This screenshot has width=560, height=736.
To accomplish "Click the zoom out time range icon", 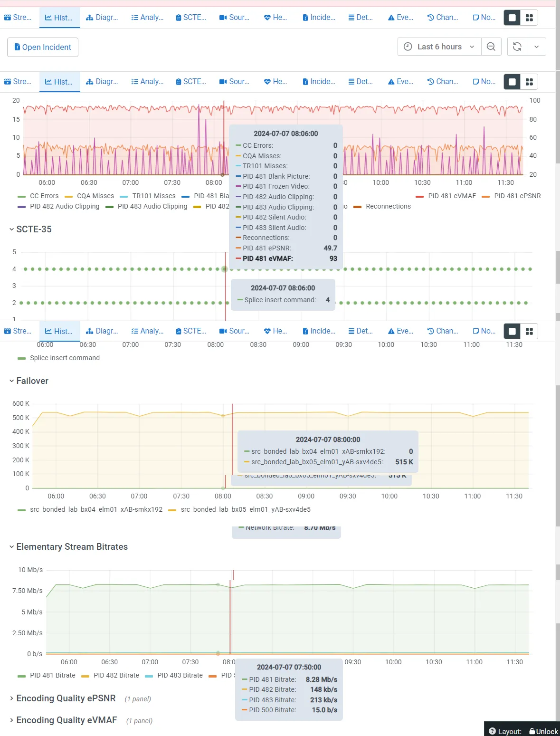I will pyautogui.click(x=491, y=47).
